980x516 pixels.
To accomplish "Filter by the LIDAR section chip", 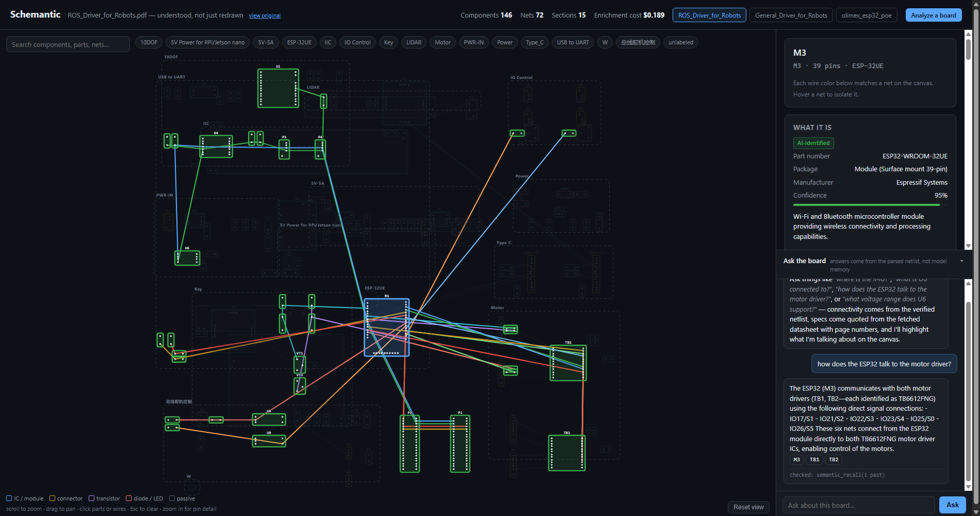I will pyautogui.click(x=414, y=42).
